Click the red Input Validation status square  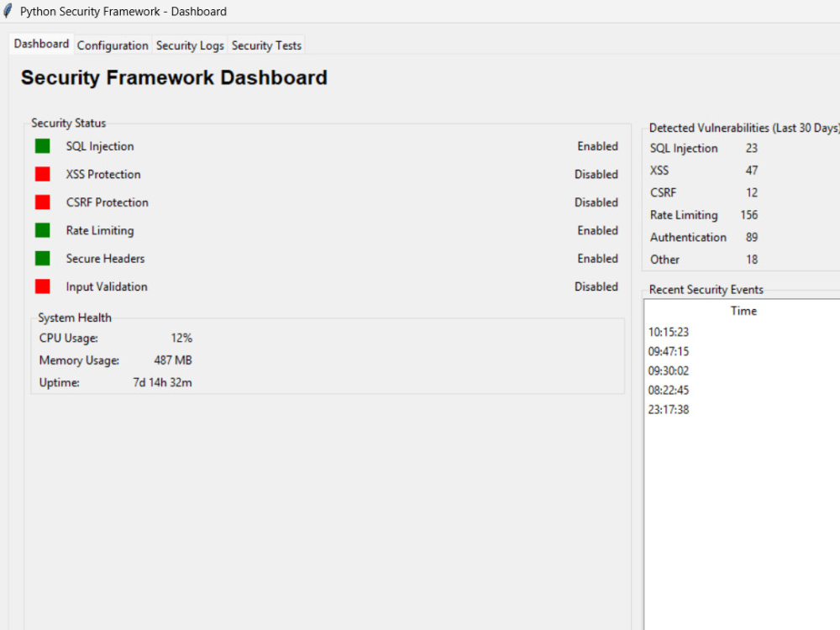pos(42,286)
